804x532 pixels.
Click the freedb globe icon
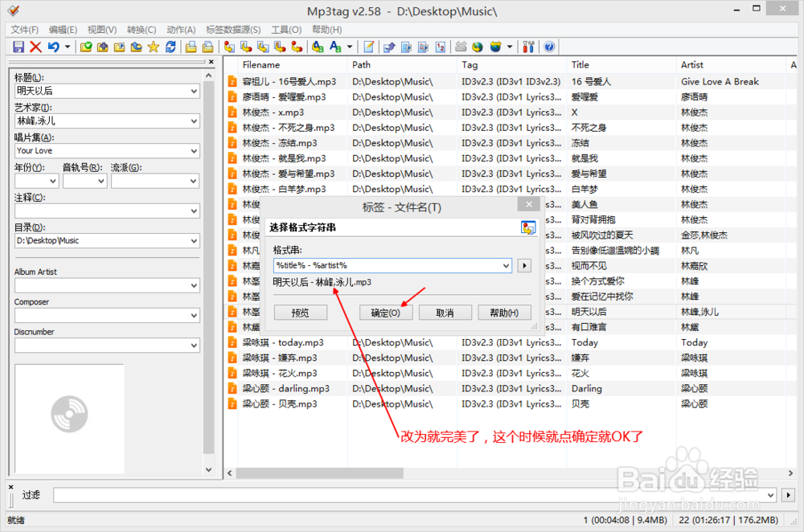478,47
